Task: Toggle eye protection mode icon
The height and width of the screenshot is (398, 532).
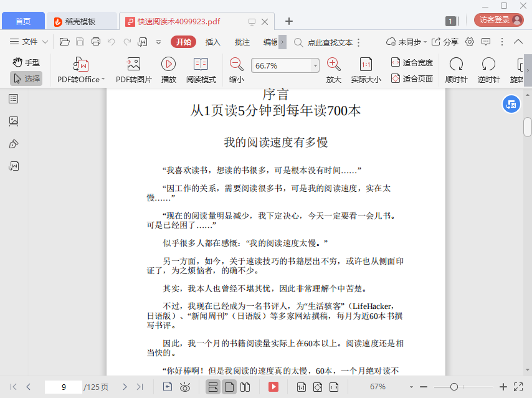Action: click(x=185, y=387)
